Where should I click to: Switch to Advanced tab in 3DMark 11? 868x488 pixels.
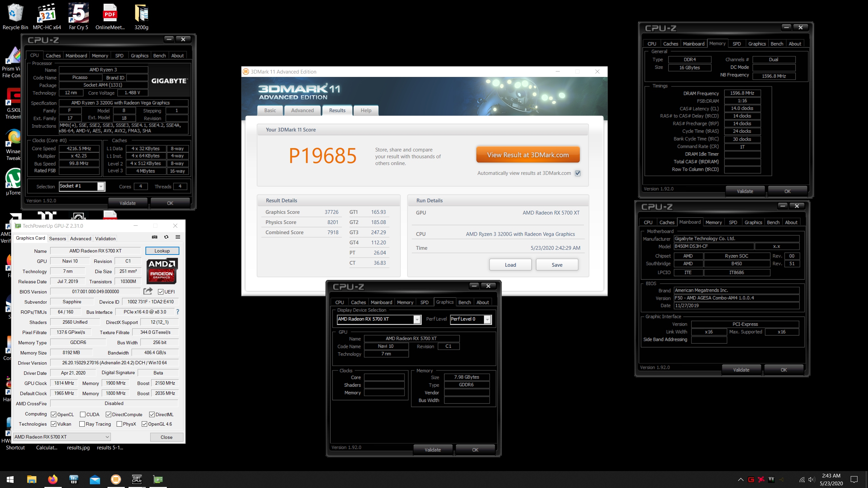(302, 110)
